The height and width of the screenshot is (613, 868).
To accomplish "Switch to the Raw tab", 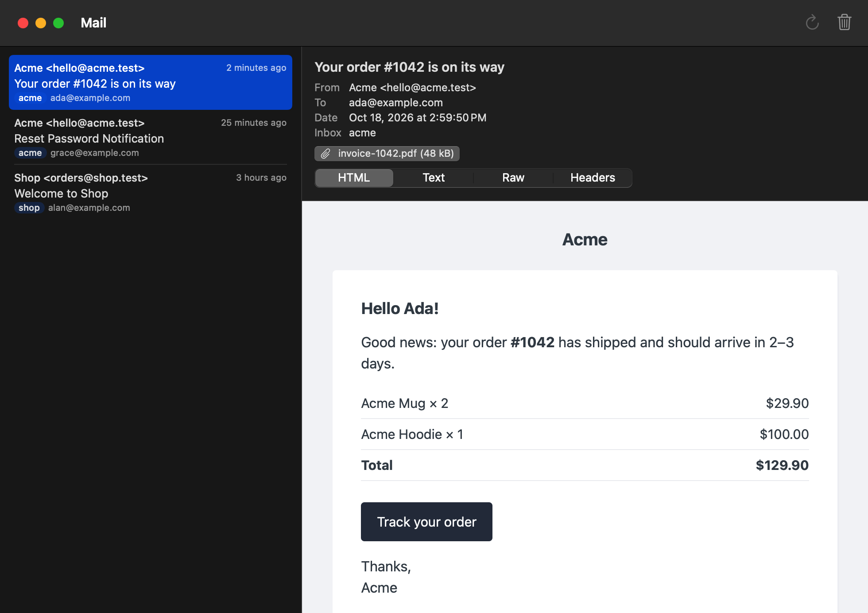I will (x=513, y=178).
